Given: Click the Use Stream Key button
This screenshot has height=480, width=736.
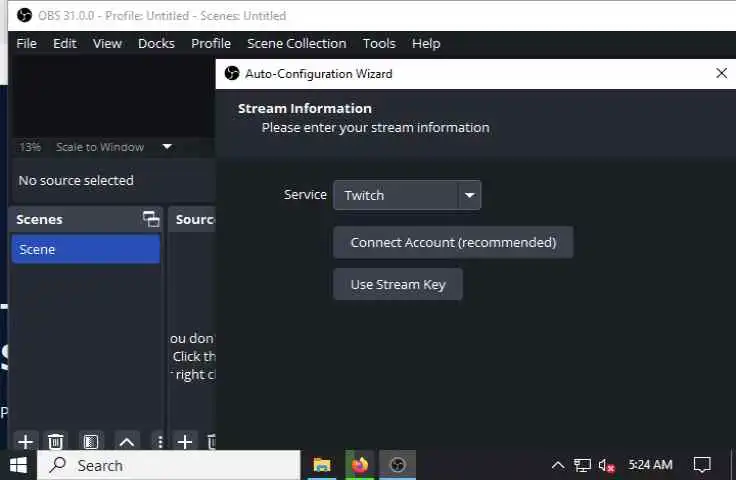Looking at the screenshot, I should [x=398, y=284].
